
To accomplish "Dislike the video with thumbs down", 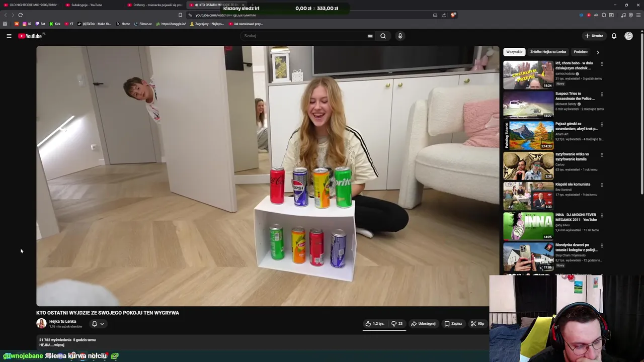I will coord(397,324).
